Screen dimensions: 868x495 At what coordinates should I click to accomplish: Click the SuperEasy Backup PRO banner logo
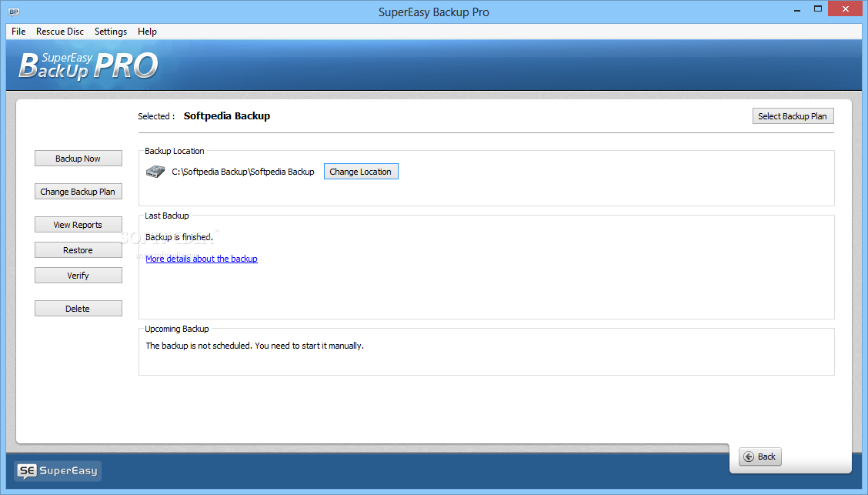tap(88, 66)
